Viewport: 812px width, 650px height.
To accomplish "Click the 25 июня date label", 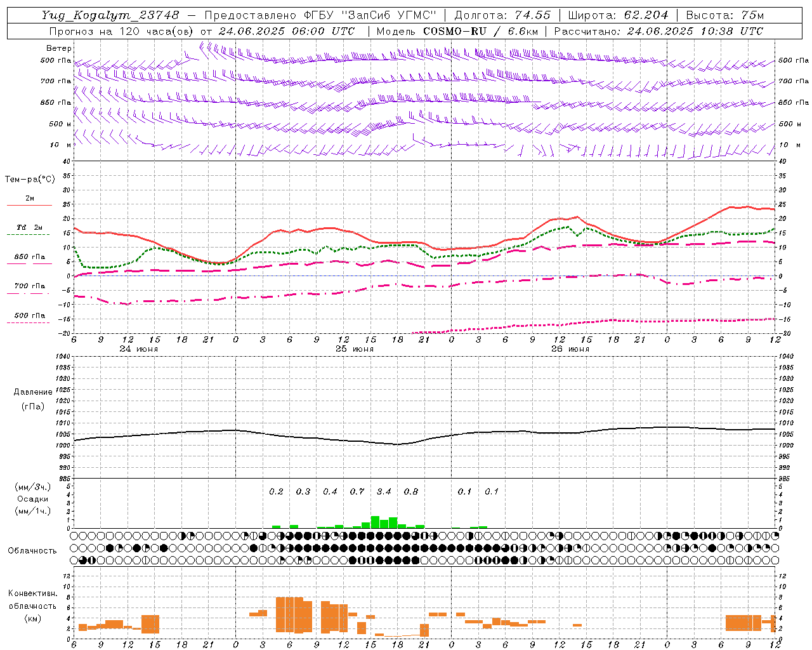I will click(354, 349).
